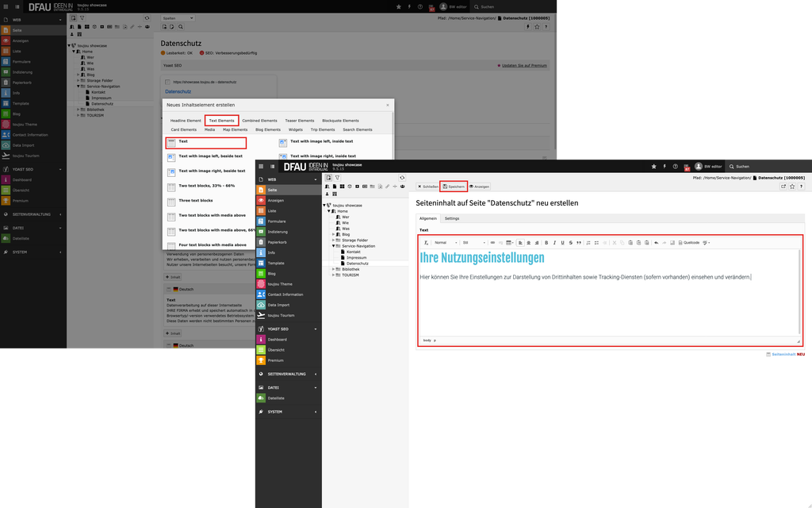This screenshot has width=812, height=508.
Task: Open the Stil style dropdown
Action: pos(473,243)
